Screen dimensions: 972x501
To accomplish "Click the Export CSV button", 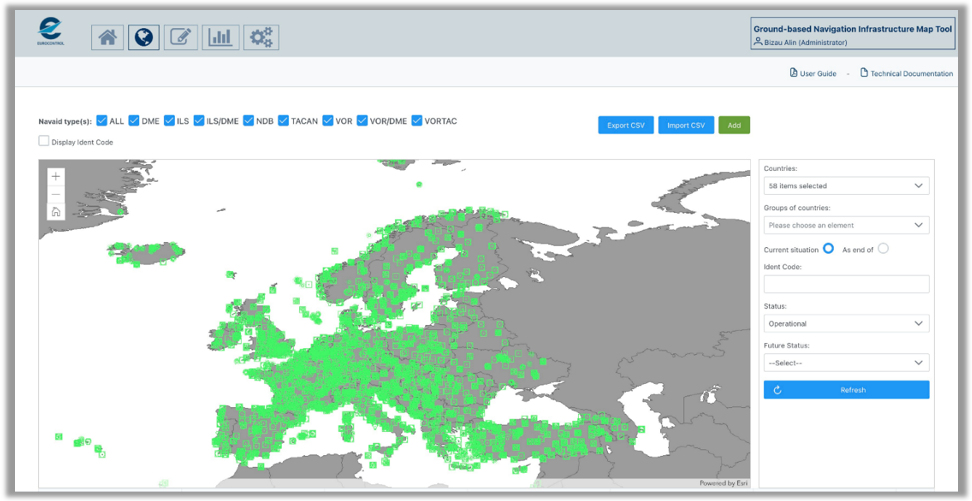I will tap(626, 125).
